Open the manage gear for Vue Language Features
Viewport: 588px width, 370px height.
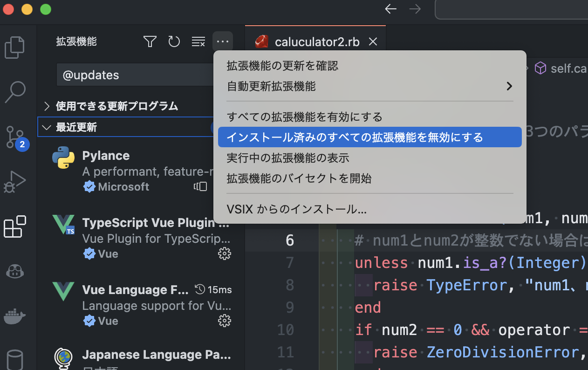coord(224,321)
